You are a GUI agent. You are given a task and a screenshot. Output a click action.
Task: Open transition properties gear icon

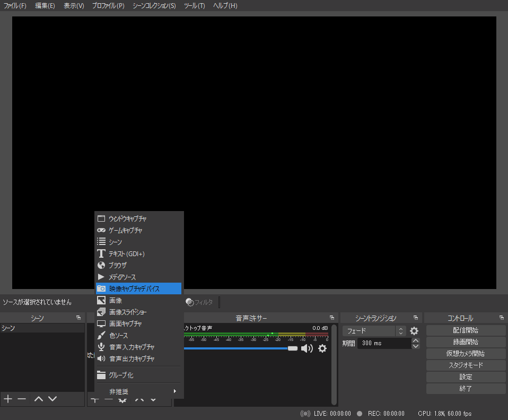(x=414, y=331)
